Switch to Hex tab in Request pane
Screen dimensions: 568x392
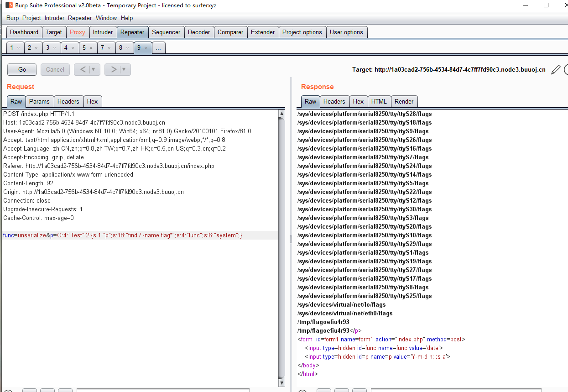[92, 102]
